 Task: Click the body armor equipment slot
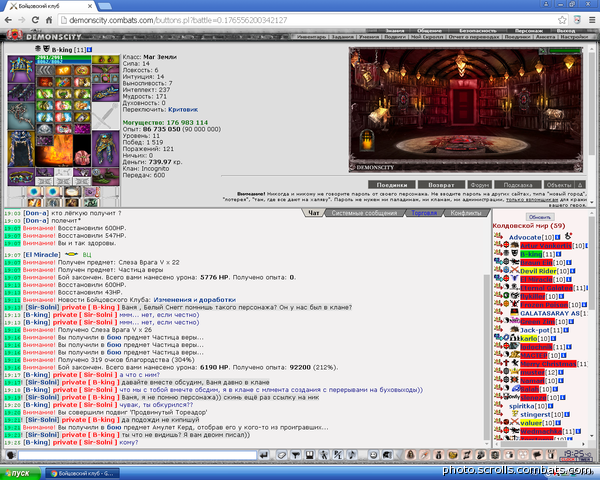[x=21, y=149]
